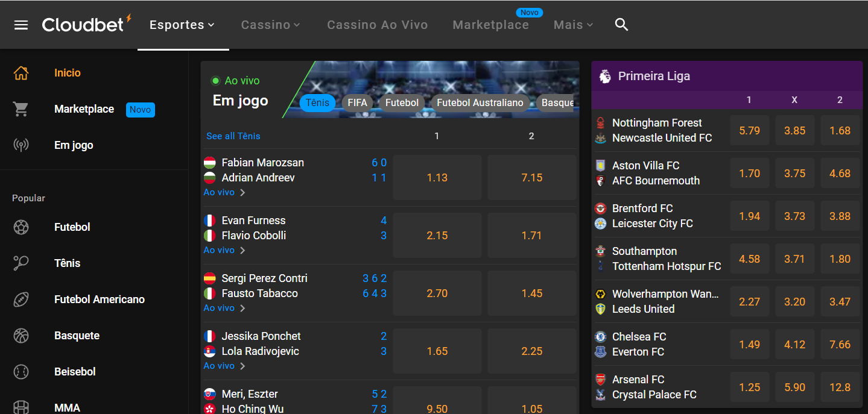Select the Futebol Australiano tab
The height and width of the screenshot is (414, 868).
(480, 102)
